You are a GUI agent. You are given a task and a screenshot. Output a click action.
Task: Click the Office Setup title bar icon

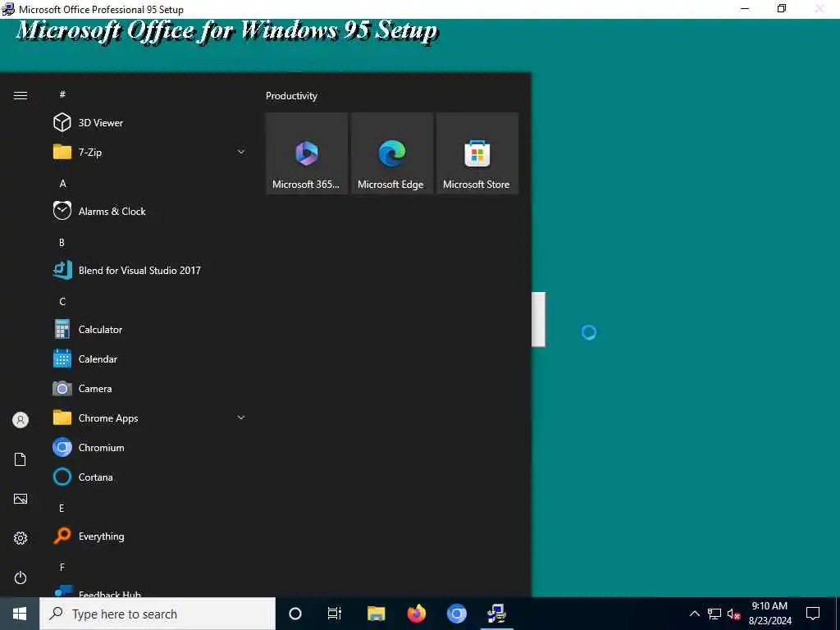click(x=8, y=9)
